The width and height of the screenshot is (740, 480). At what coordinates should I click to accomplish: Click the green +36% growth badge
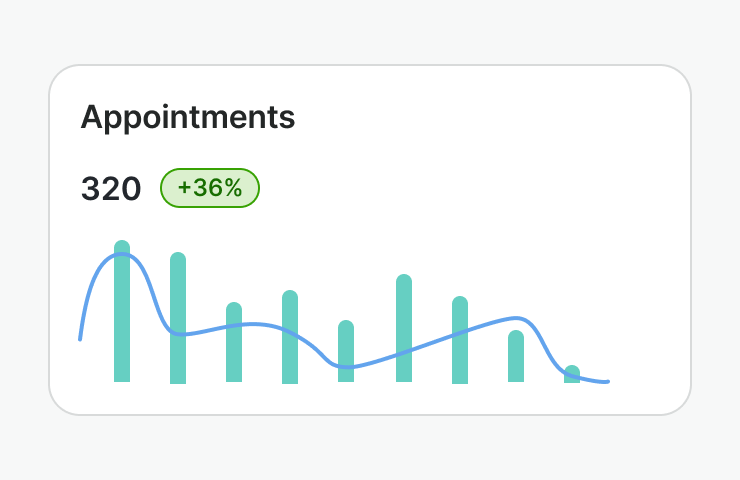coord(210,188)
